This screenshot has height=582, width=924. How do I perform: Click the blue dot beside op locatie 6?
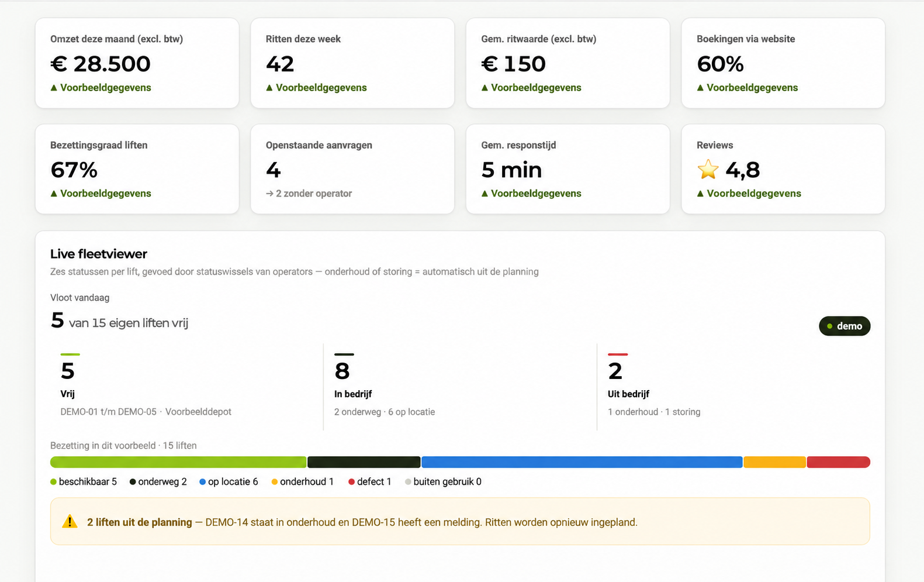202,482
